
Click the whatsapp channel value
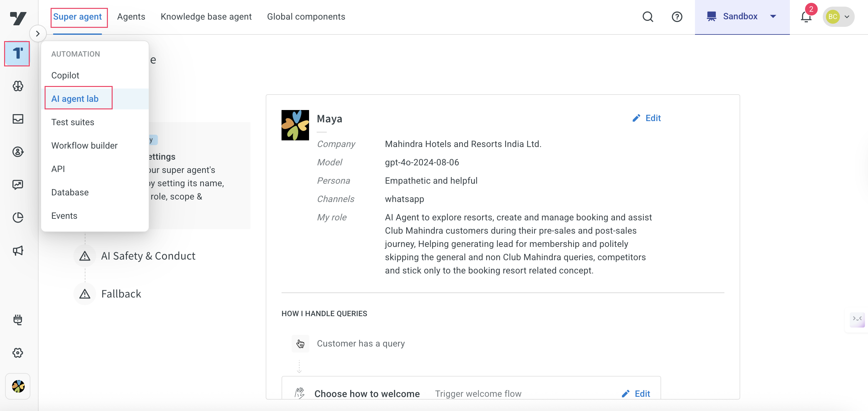[x=404, y=199]
